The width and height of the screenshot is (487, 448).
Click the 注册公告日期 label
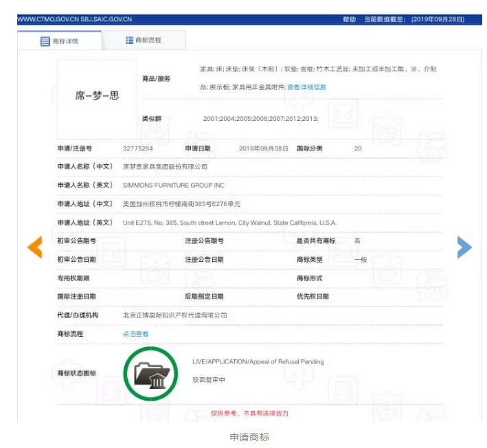click(204, 260)
